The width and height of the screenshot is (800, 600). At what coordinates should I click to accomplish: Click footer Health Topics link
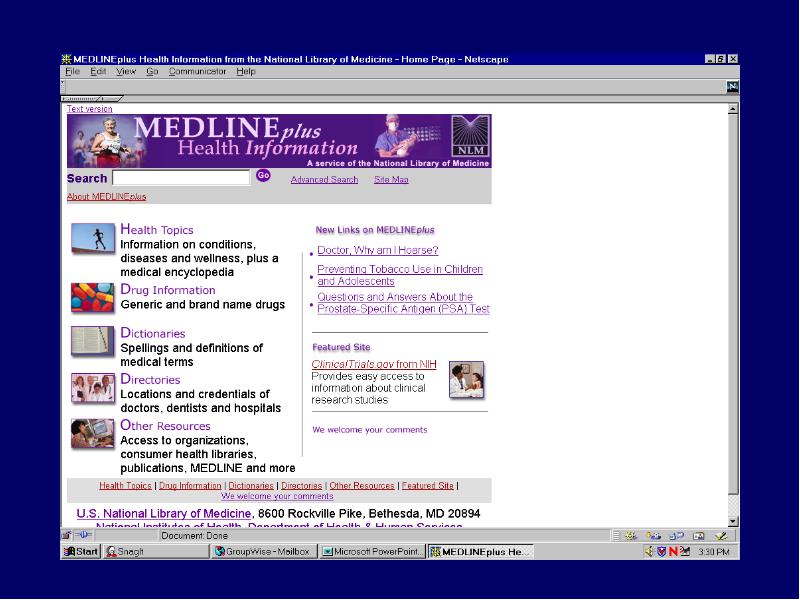click(125, 486)
